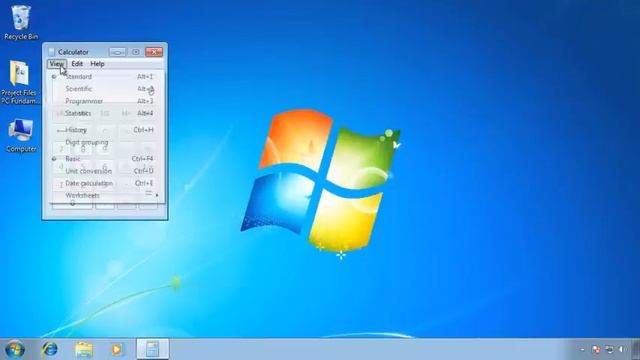The height and width of the screenshot is (360, 640).
Task: Switch to Programmer mode
Action: [108, 101]
